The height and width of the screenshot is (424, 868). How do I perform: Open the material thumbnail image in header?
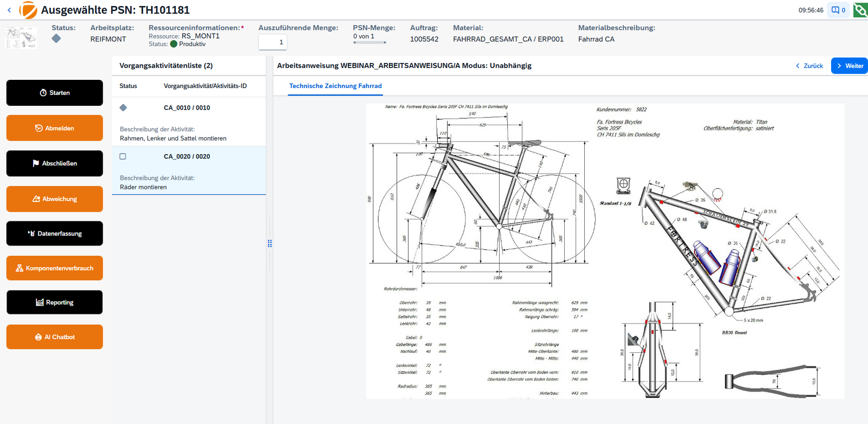[x=21, y=37]
